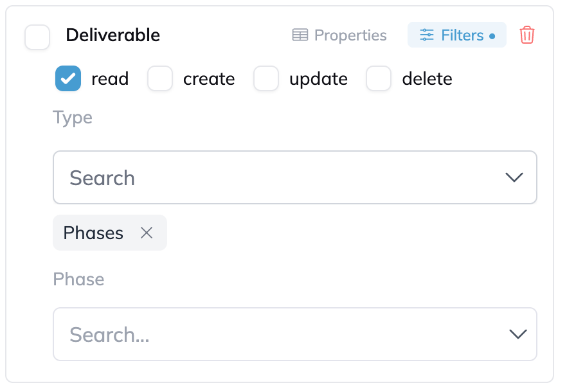Enable the update permission checkbox

pos(266,78)
